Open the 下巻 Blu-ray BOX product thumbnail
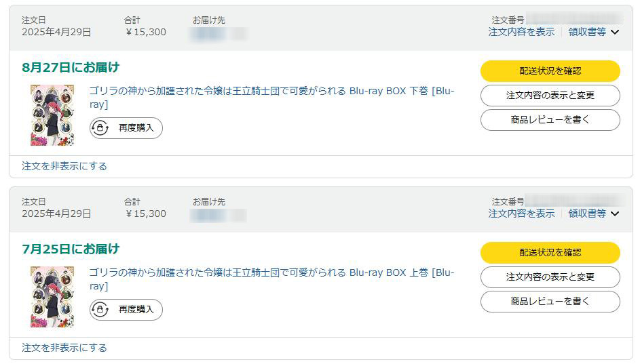This screenshot has width=640, height=364. tap(52, 115)
